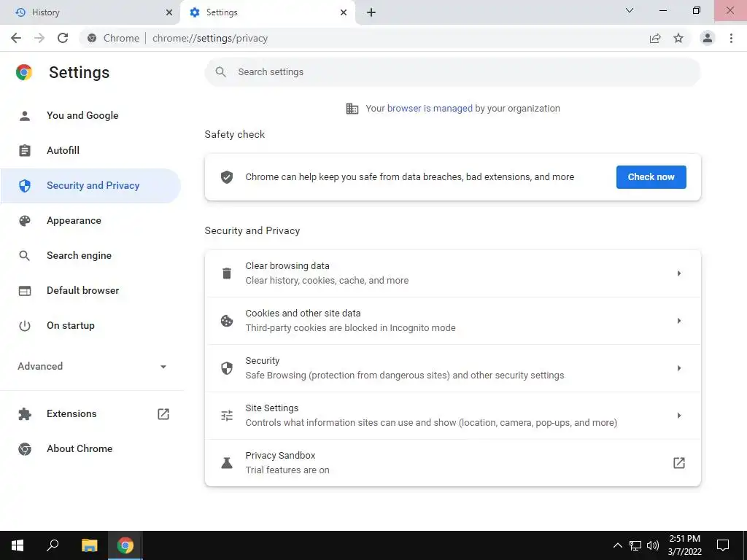Open Extensions from the sidebar
The image size is (747, 560).
pyautogui.click(x=90, y=414)
